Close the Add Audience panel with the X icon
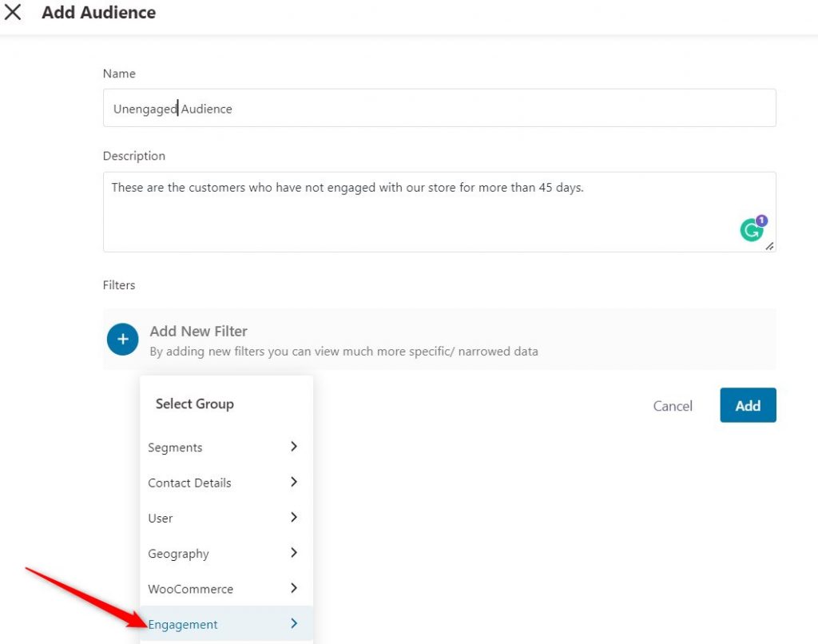818x644 pixels. tap(13, 12)
